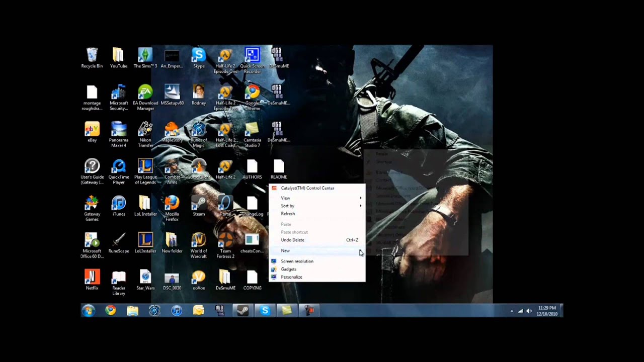Select the AUTHORS file icon
The image size is (644, 362).
pos(252,169)
